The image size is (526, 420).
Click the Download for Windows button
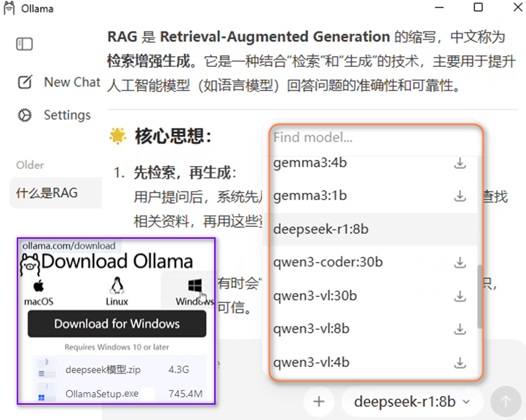pos(117,324)
